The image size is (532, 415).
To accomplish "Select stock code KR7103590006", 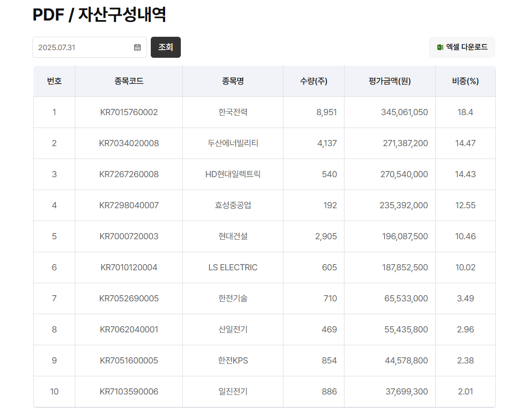I will pos(129,392).
